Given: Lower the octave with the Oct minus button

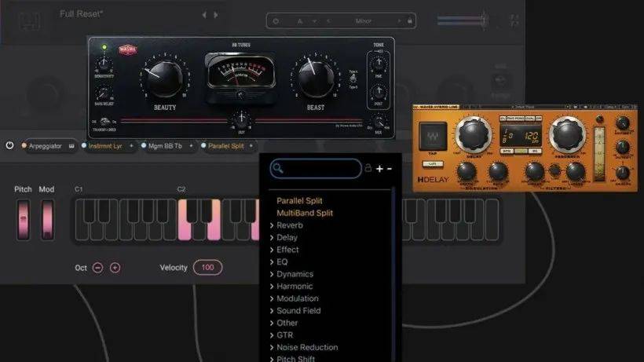Looking at the screenshot, I should pos(97,268).
